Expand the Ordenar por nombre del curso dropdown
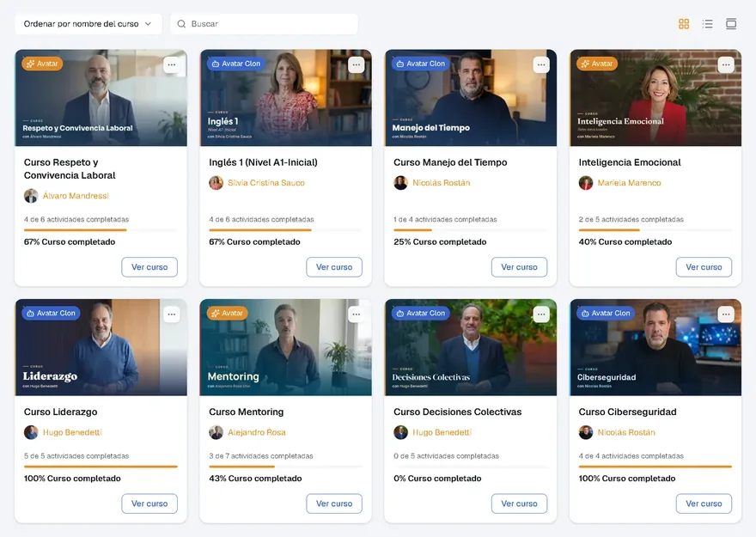 pyautogui.click(x=88, y=23)
